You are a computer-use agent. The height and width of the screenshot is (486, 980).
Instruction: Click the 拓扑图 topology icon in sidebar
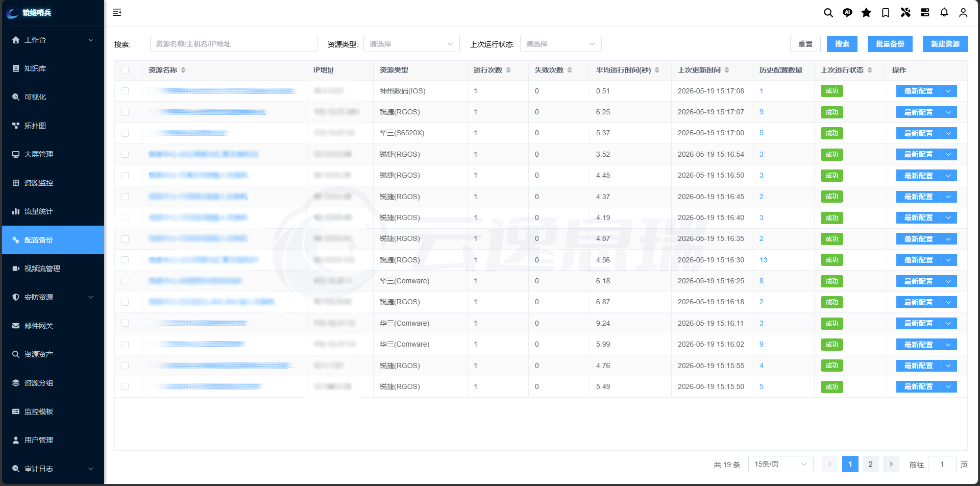[x=16, y=126]
